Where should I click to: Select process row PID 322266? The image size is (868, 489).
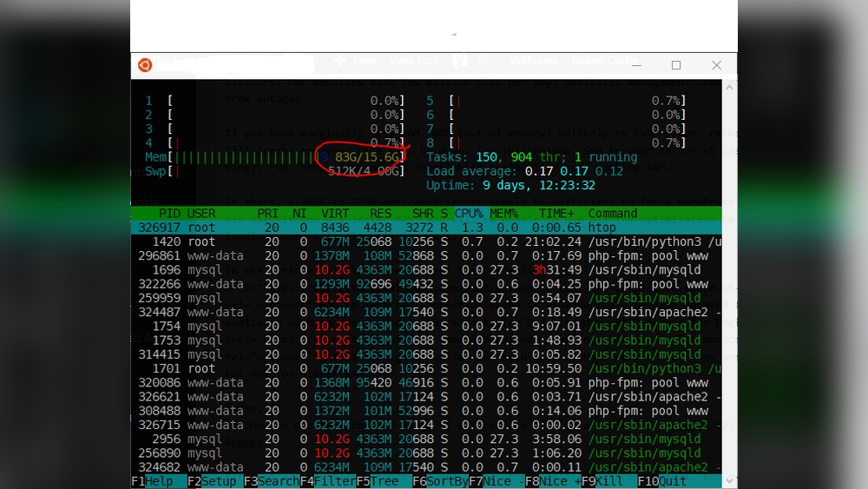coord(426,284)
